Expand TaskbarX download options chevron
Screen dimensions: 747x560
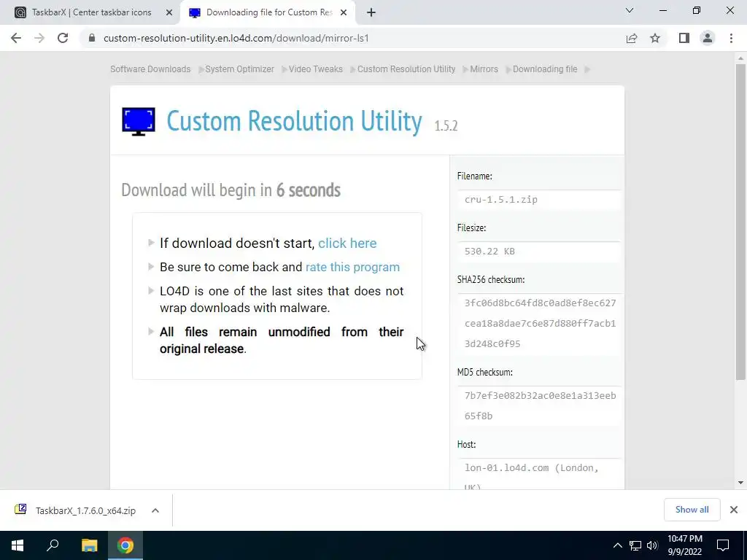(x=155, y=510)
